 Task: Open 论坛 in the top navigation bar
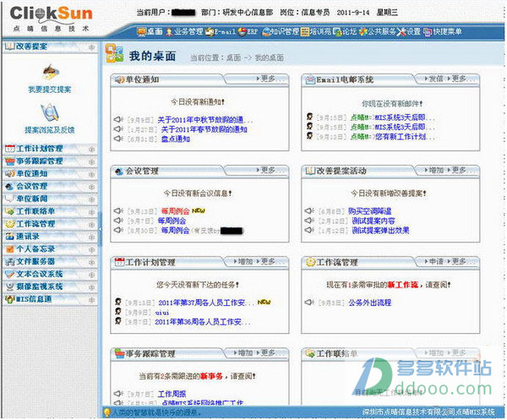pyautogui.click(x=345, y=31)
